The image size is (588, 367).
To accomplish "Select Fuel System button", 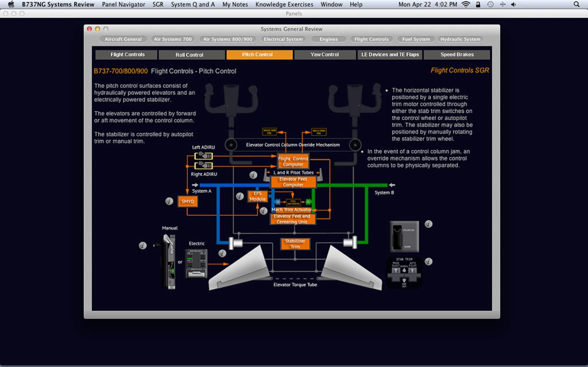I will click(x=416, y=39).
